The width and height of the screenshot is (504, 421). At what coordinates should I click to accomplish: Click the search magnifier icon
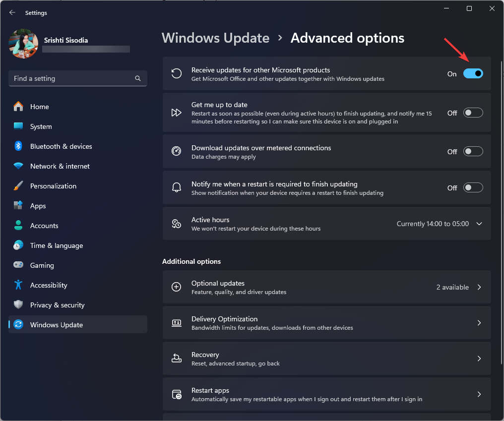pos(138,78)
